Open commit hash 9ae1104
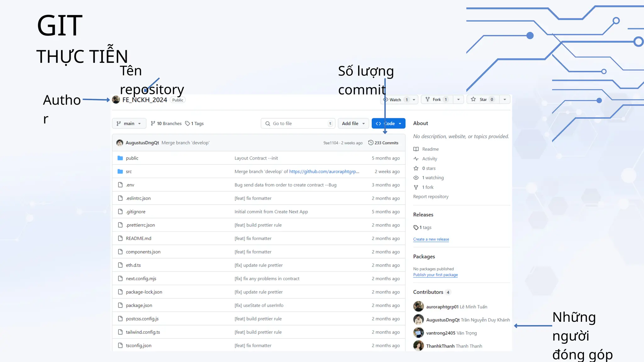644x362 pixels. click(331, 143)
